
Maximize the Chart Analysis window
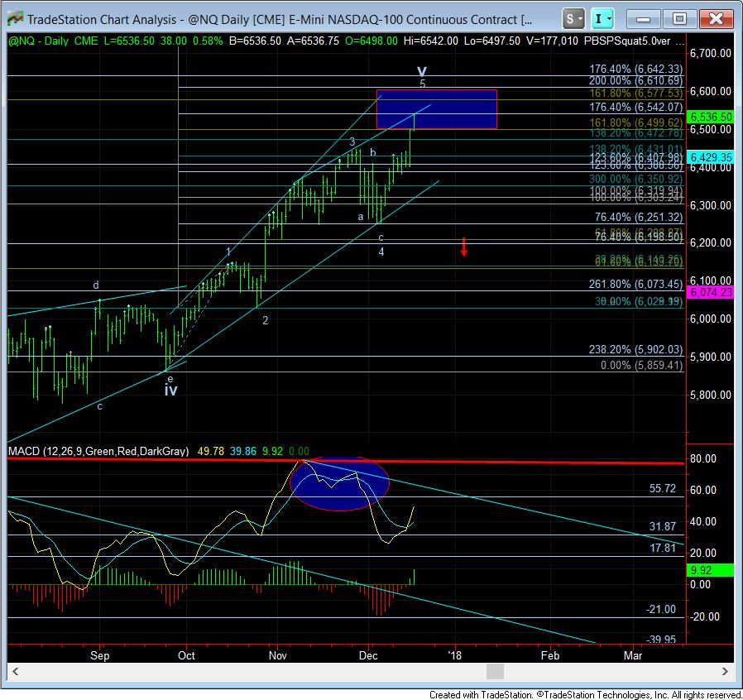678,18
